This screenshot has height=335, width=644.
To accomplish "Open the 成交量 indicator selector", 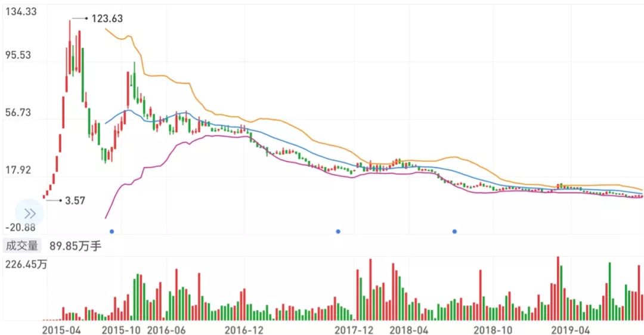I will [22, 246].
